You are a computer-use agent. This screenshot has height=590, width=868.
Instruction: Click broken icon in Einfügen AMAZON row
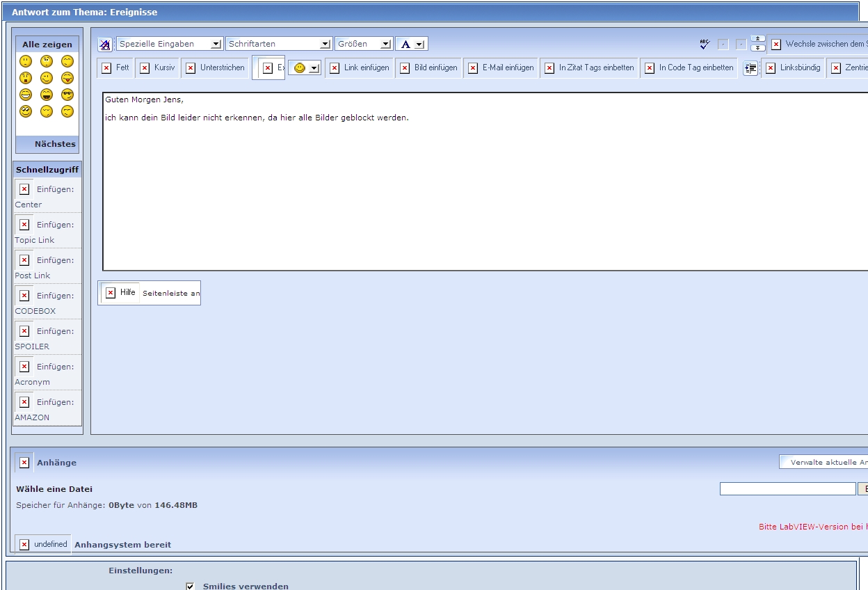(x=24, y=402)
